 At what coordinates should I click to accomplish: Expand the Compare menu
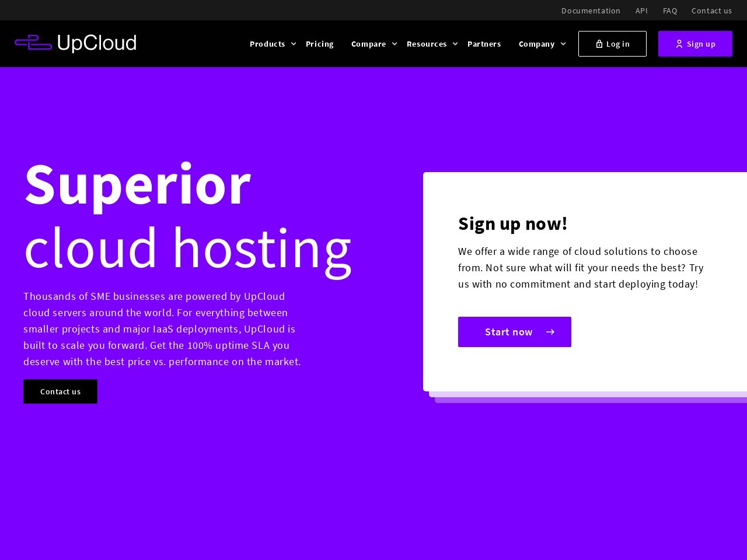tap(368, 44)
